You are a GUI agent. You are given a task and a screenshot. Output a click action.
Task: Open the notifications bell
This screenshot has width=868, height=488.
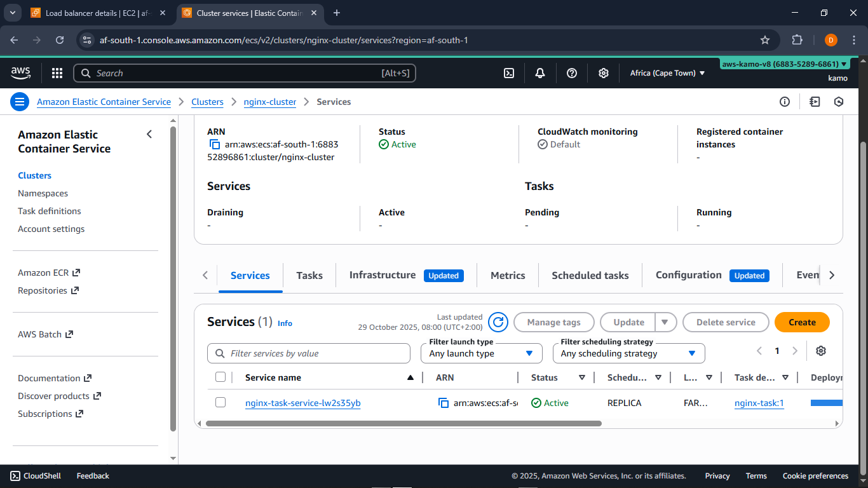539,73
